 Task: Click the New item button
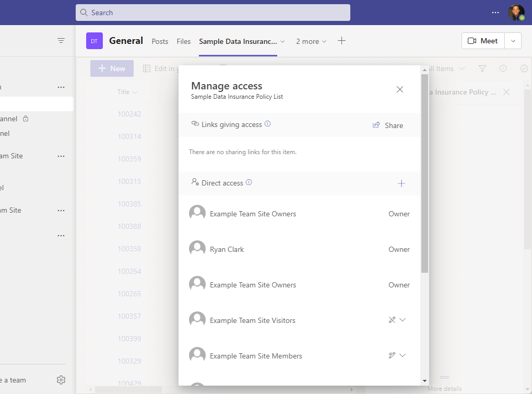coord(112,68)
